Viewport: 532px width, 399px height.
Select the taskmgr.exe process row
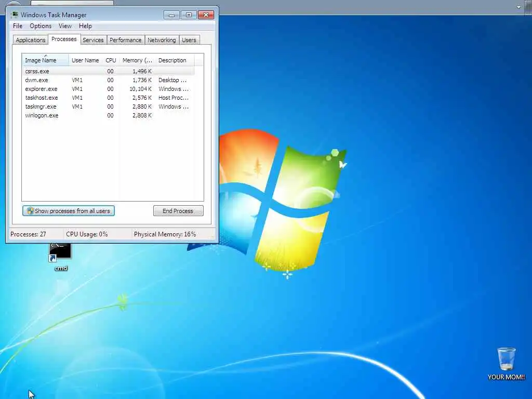pyautogui.click(x=109, y=107)
